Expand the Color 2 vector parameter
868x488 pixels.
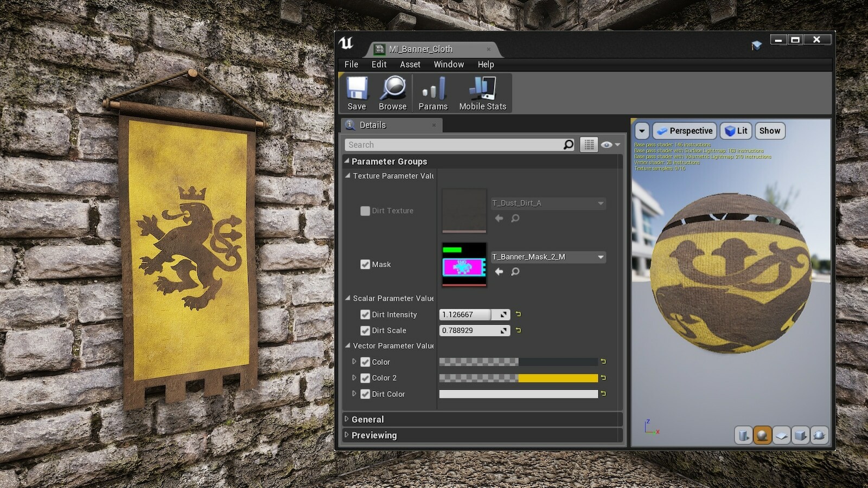click(x=354, y=377)
